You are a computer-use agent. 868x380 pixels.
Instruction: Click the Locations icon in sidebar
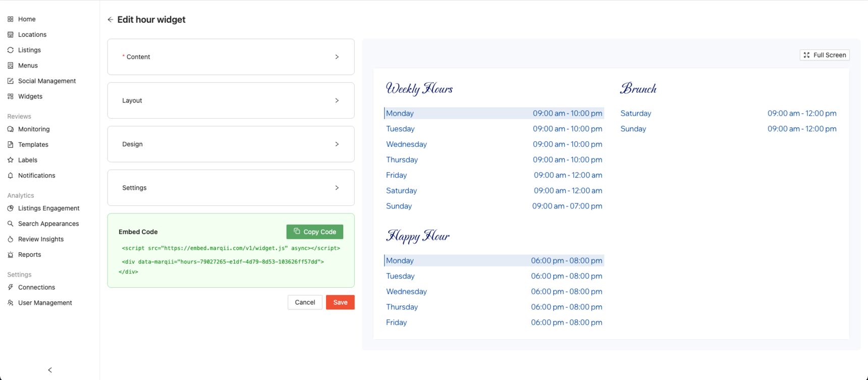point(11,35)
